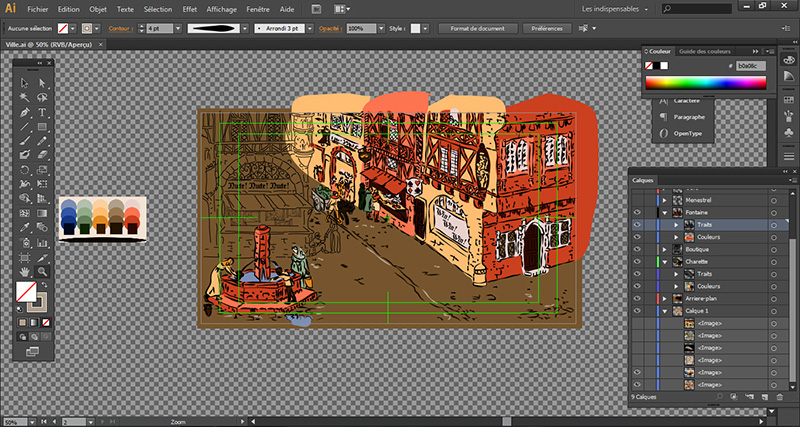Switch to Guide des couleurs tab

[x=705, y=50]
